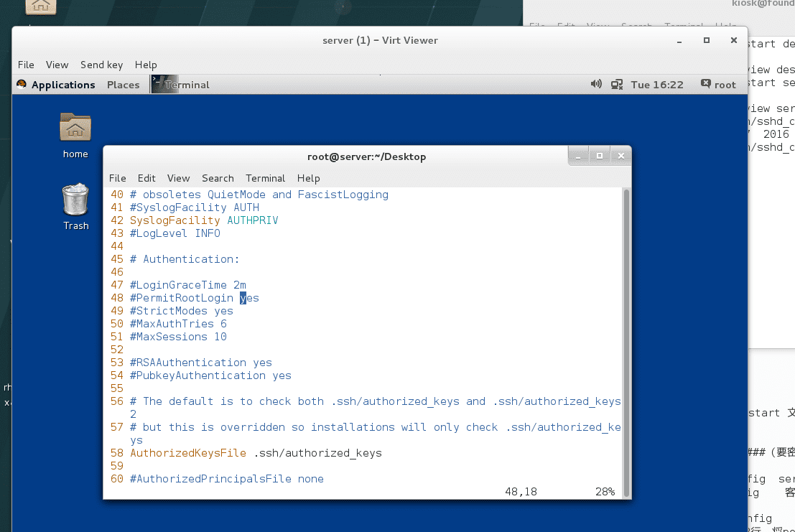
Task: Open the Places menu in guest panel
Action: [124, 85]
